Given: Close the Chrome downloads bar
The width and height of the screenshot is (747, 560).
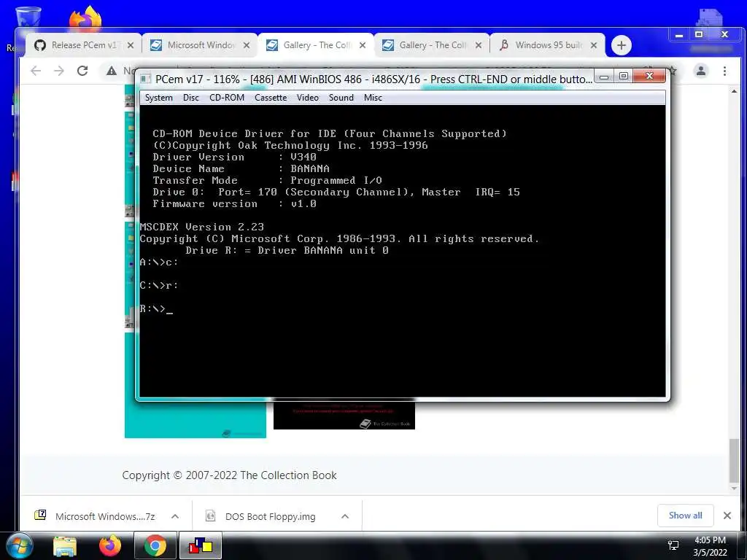Looking at the screenshot, I should pos(727,516).
